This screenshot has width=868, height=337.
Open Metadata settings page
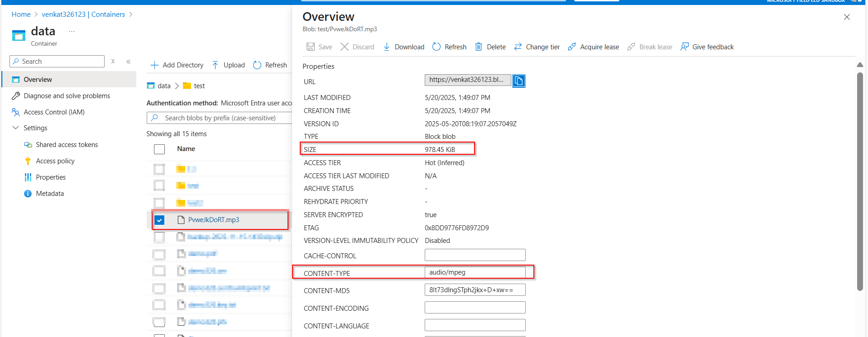pyautogui.click(x=50, y=194)
